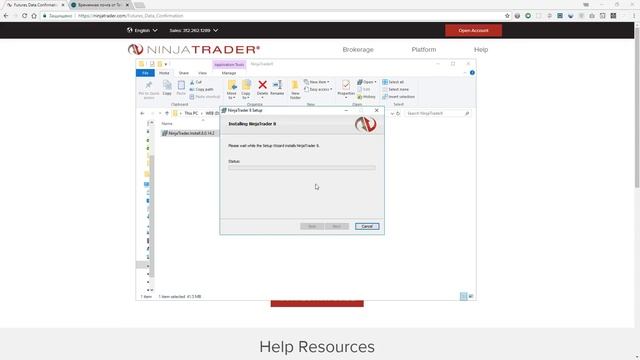The image size is (640, 360).
Task: Click browser page vertical scrollbar
Action: tap(637, 106)
